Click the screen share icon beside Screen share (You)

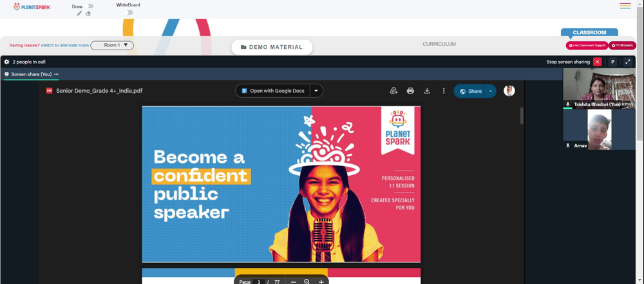[6, 75]
